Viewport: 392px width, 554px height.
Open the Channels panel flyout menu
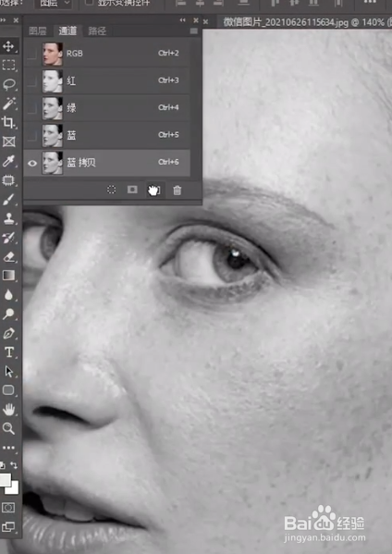tap(193, 31)
